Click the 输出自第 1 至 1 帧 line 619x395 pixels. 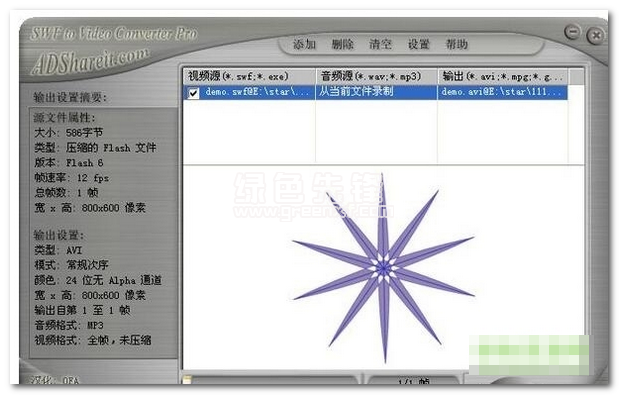pyautogui.click(x=82, y=310)
